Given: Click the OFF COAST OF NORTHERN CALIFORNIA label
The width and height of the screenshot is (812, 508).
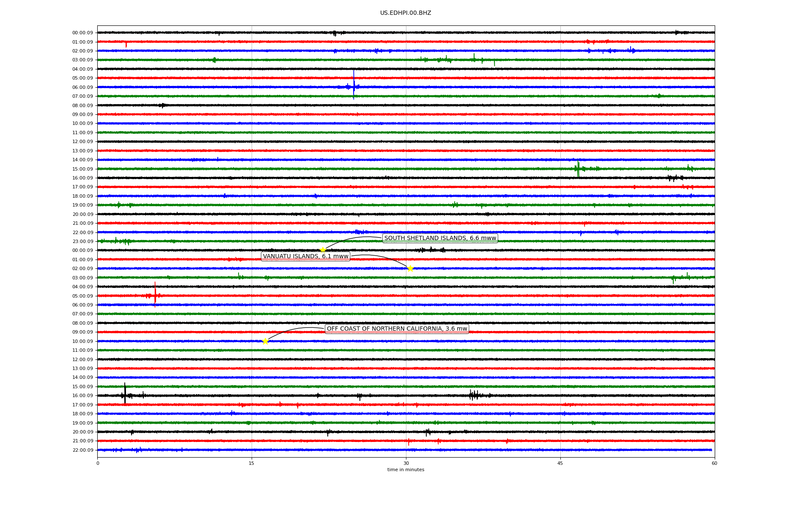Looking at the screenshot, I should tap(397, 329).
